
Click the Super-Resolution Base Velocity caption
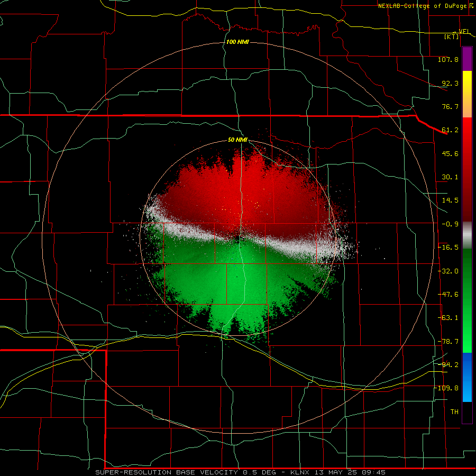(x=241, y=472)
